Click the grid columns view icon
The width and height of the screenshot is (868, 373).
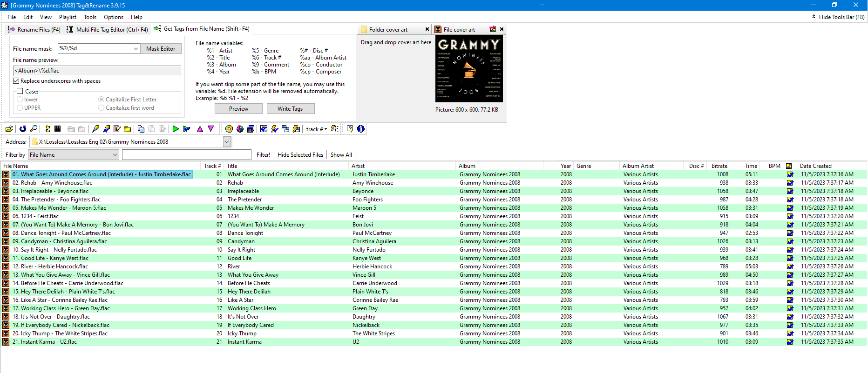click(58, 129)
